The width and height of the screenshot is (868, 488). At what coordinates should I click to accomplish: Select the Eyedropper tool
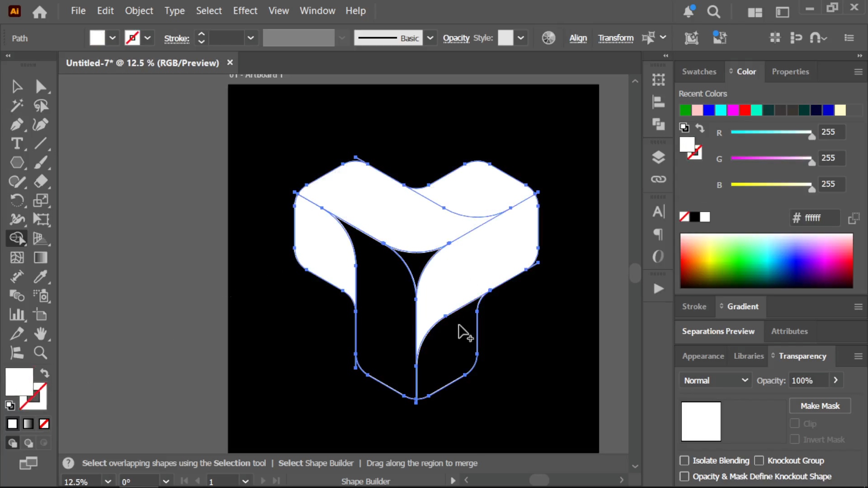(41, 277)
